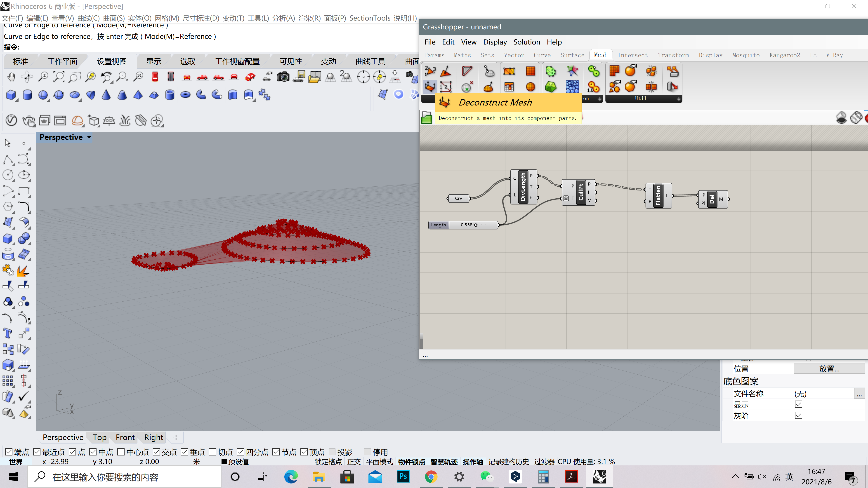Viewport: 868px width, 488px height.
Task: Click the Pan hand tool icon
Action: point(11,77)
